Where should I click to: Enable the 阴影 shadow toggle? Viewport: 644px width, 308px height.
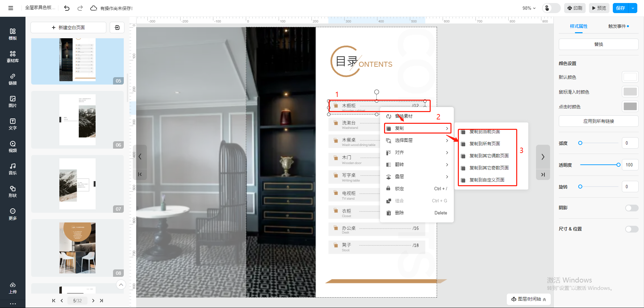pyautogui.click(x=632, y=208)
